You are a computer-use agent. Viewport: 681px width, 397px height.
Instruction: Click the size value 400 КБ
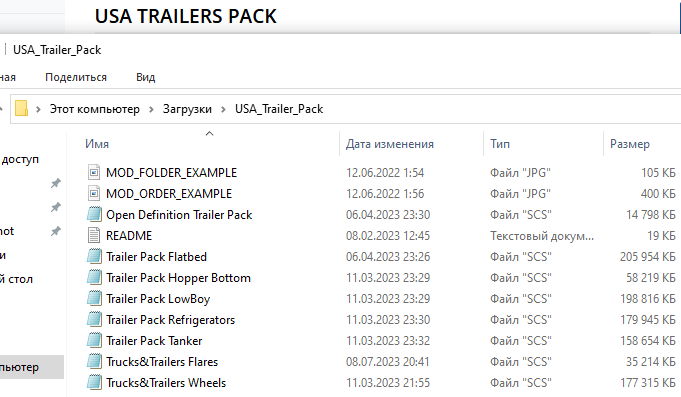(658, 194)
